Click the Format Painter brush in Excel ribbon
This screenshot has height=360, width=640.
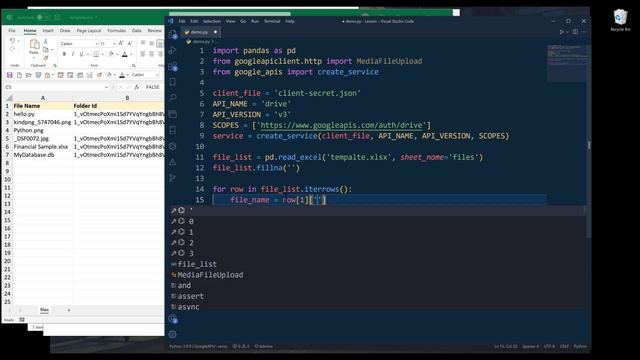tap(46, 58)
